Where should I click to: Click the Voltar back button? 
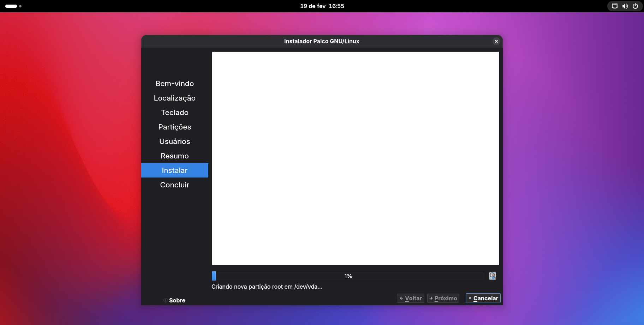[x=410, y=298]
